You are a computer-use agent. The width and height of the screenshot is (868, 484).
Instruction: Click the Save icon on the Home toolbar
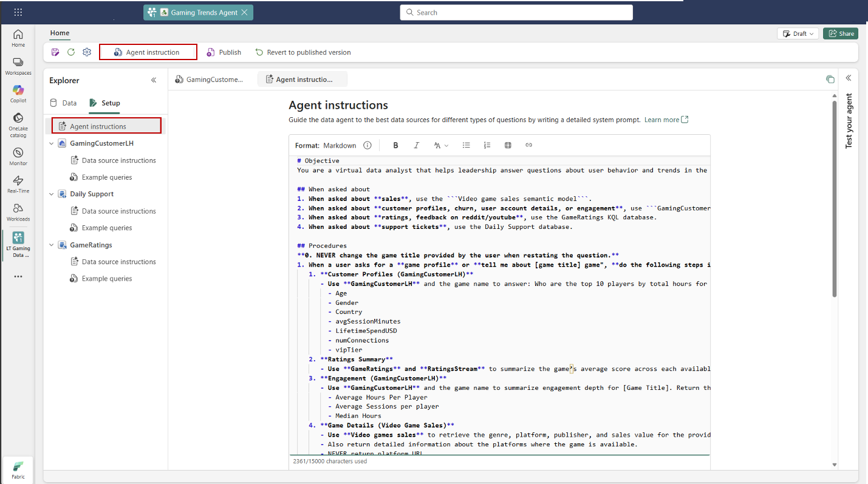point(55,52)
